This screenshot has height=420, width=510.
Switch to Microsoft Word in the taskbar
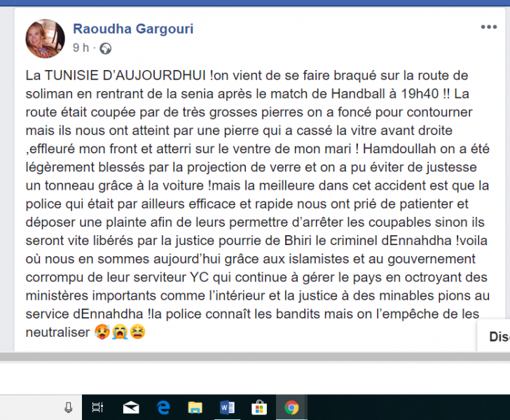[228, 407]
